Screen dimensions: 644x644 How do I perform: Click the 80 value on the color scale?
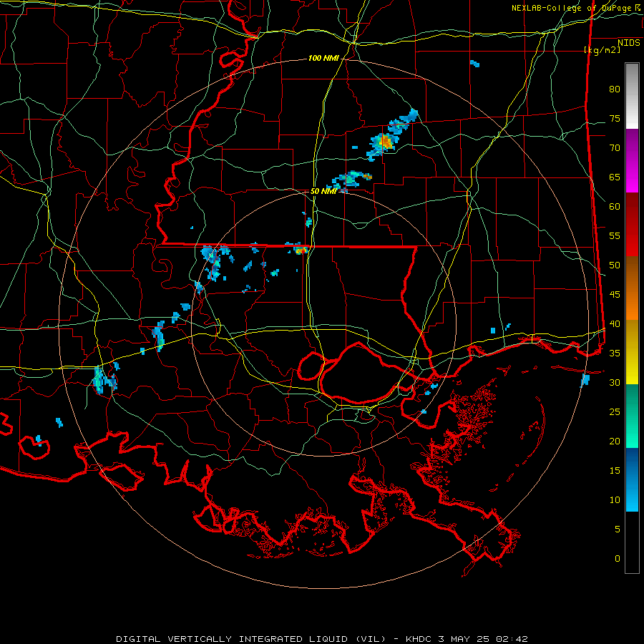pos(615,89)
